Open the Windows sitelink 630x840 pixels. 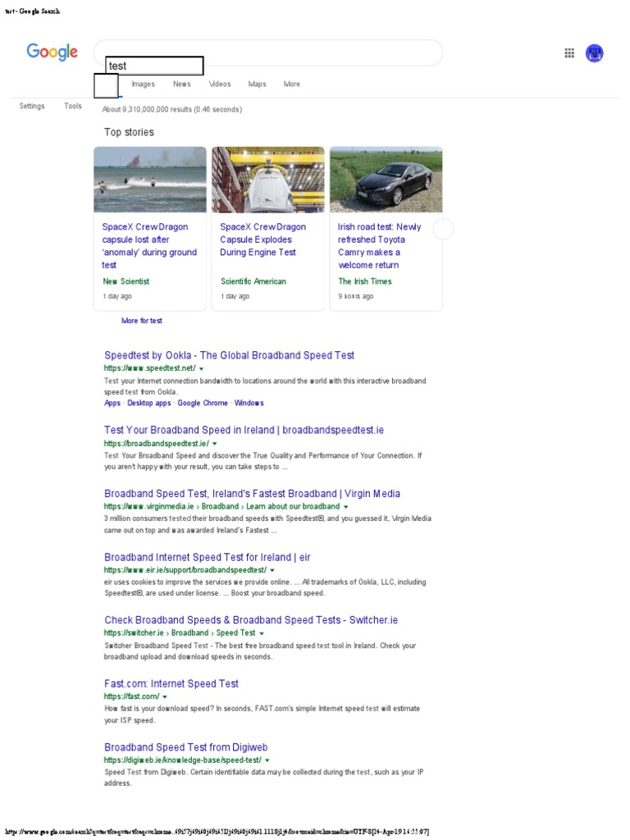click(249, 403)
